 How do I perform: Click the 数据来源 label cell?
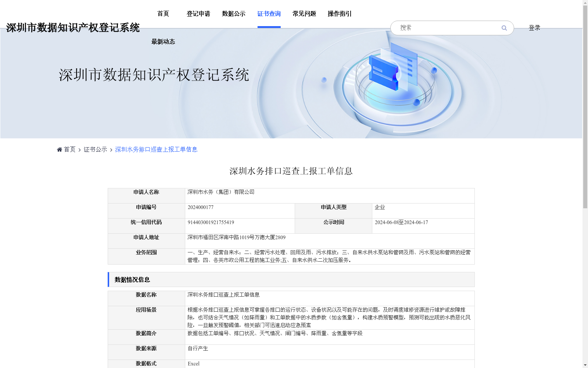[146, 352]
